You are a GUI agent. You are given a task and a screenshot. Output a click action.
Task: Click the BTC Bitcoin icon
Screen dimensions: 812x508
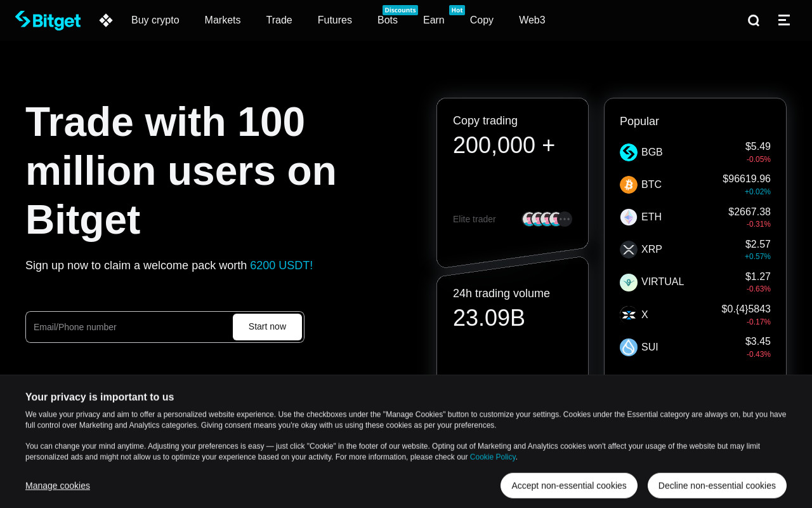pyautogui.click(x=629, y=185)
